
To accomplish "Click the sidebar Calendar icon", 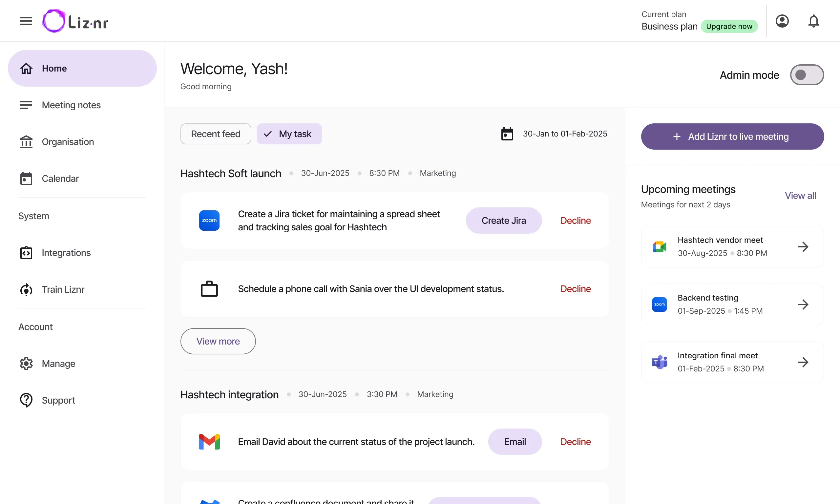I will 26,178.
